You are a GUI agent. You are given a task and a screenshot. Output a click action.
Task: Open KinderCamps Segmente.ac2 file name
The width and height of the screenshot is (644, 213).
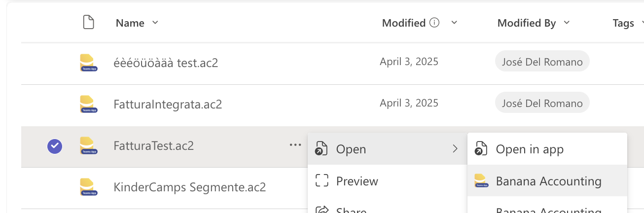(x=190, y=187)
